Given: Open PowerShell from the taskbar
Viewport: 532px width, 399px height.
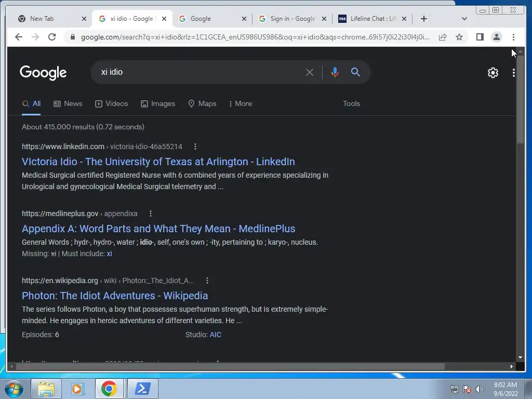Looking at the screenshot, I should tap(142, 389).
